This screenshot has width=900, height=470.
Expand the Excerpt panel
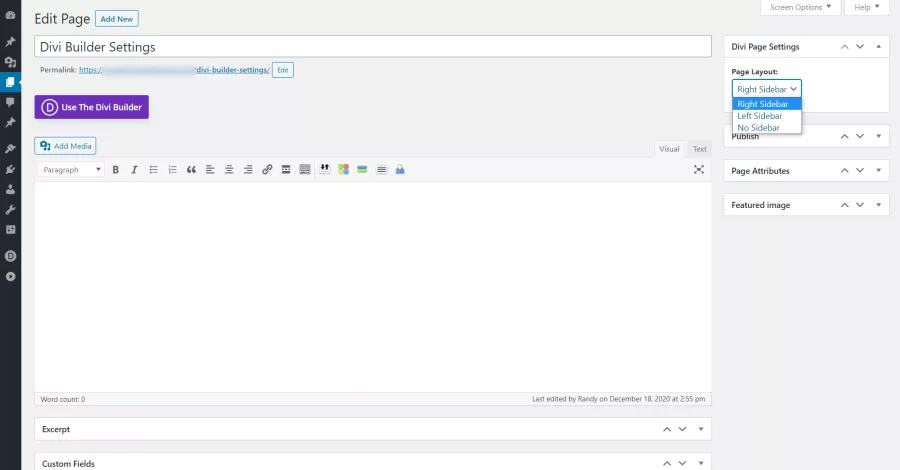[x=701, y=429]
